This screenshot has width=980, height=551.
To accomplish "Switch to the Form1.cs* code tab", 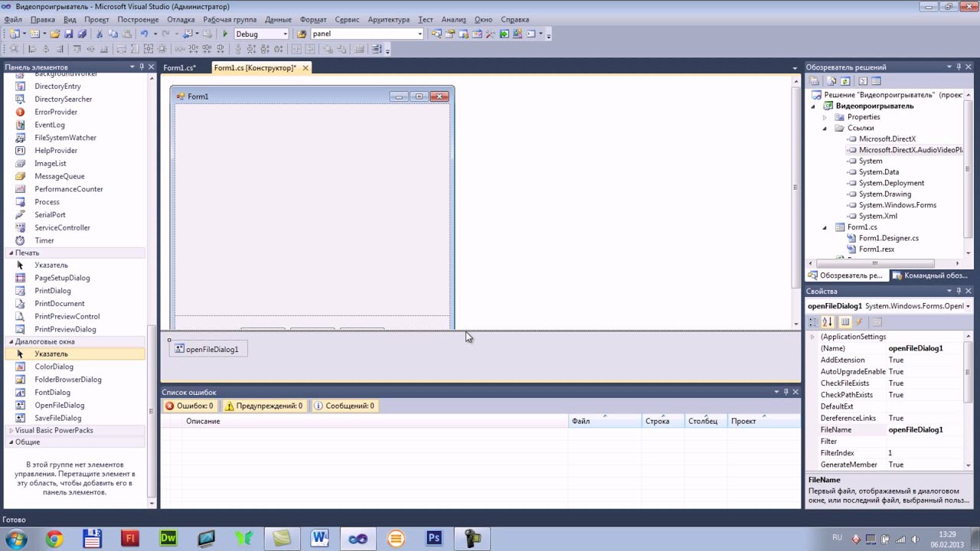I will click(179, 68).
